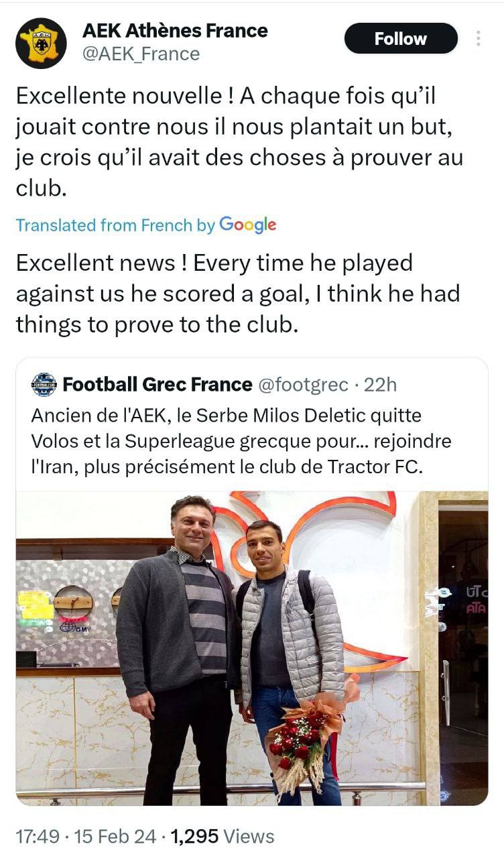Select the original French tweet text
Viewport: 504px width, 858px height.
tap(239, 142)
